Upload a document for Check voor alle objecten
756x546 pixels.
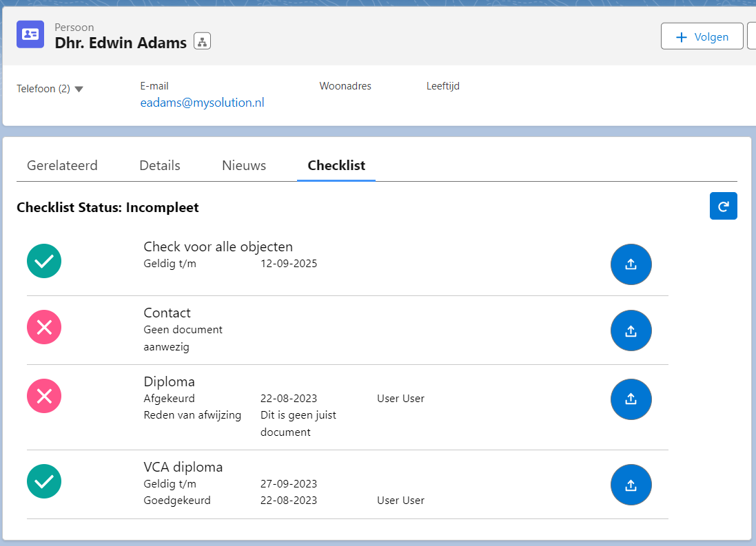(x=631, y=264)
